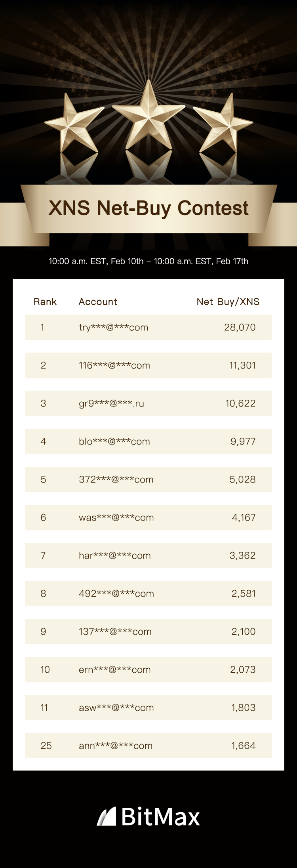Click the Net Buy/XNS column header
The width and height of the screenshot is (297, 868).
click(228, 302)
